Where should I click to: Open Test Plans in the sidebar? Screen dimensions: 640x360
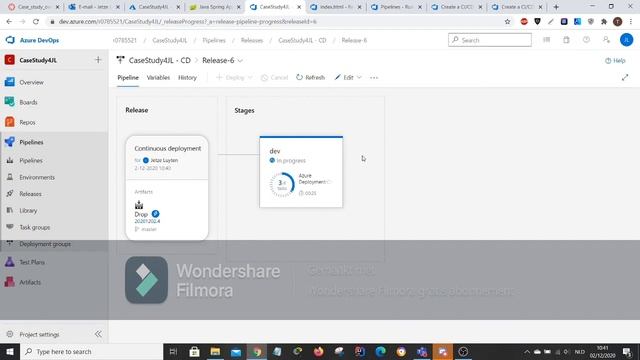pyautogui.click(x=32, y=262)
